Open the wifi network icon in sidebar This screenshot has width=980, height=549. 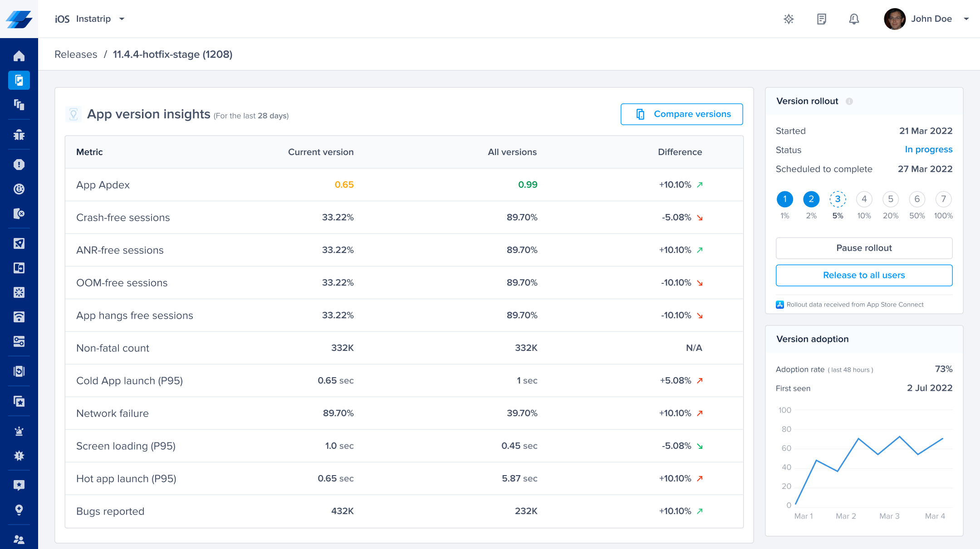(19, 317)
